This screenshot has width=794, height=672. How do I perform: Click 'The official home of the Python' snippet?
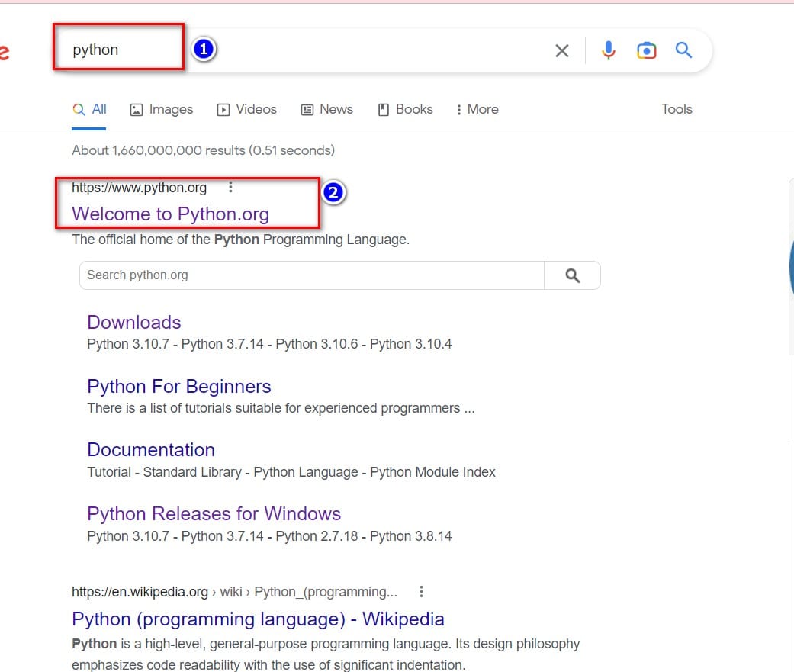pos(240,240)
